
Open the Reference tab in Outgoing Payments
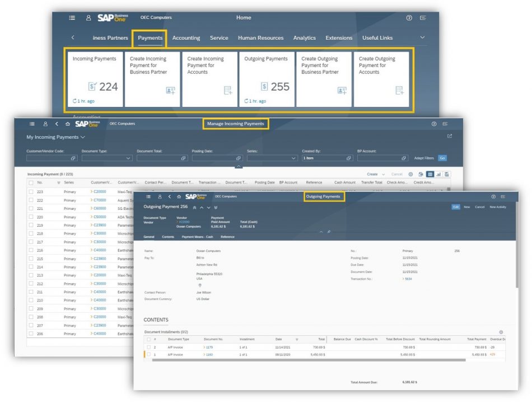227,237
